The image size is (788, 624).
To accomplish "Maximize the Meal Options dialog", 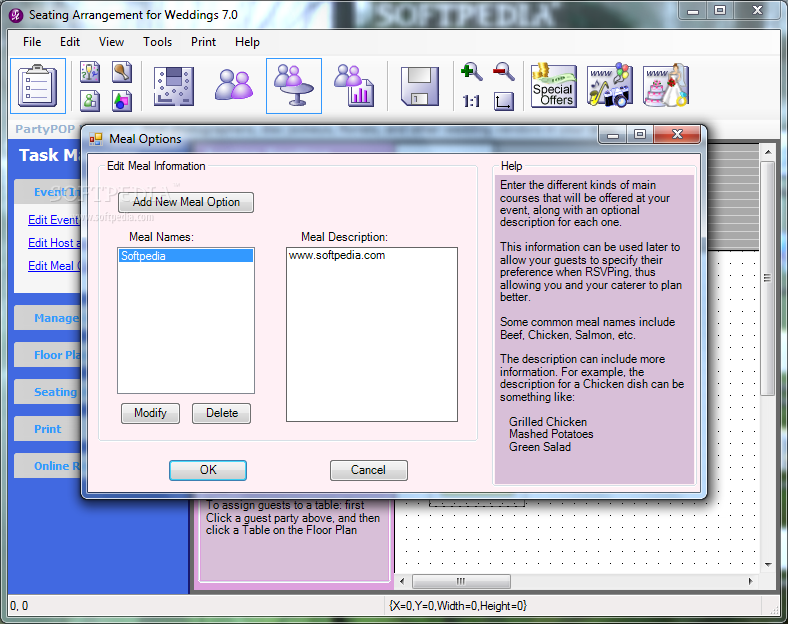I will pyautogui.click(x=640, y=135).
